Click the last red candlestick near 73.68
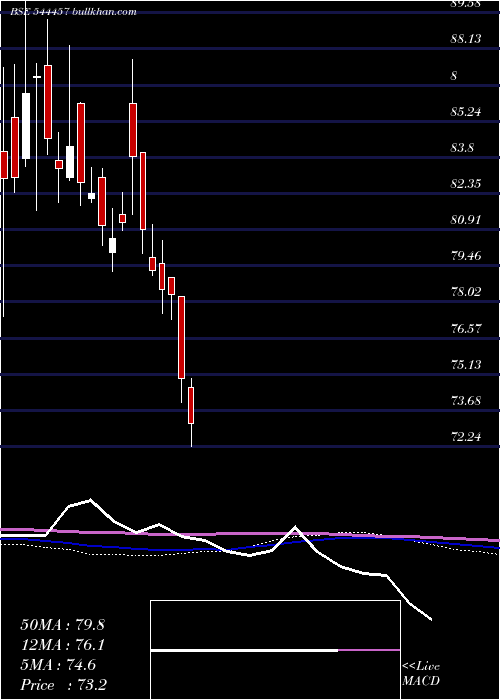 (191, 405)
